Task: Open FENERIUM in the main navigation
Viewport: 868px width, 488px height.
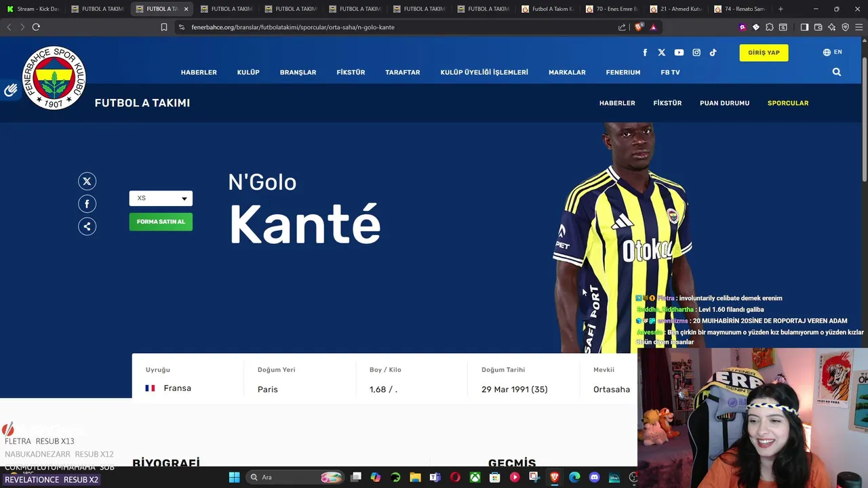Action: (623, 73)
